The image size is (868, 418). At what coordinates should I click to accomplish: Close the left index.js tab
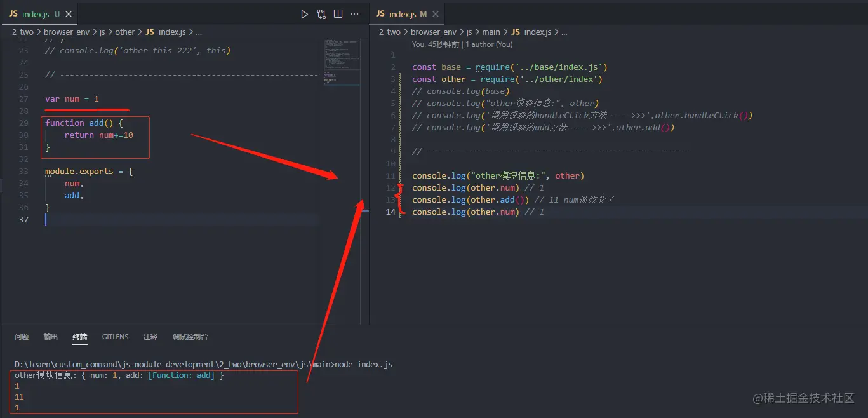point(69,14)
